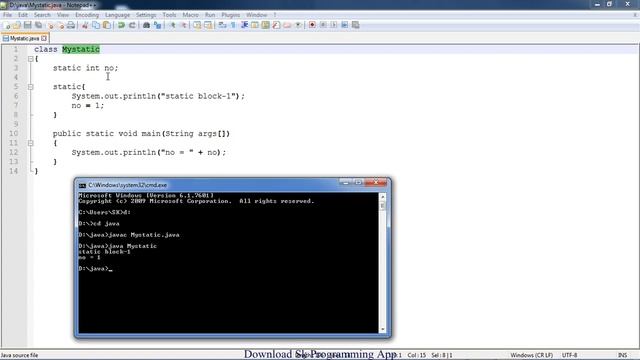This screenshot has width=640, height=360.
Task: Click the Sync horizontal scrolling icon
Action: pyautogui.click(x=208, y=25)
